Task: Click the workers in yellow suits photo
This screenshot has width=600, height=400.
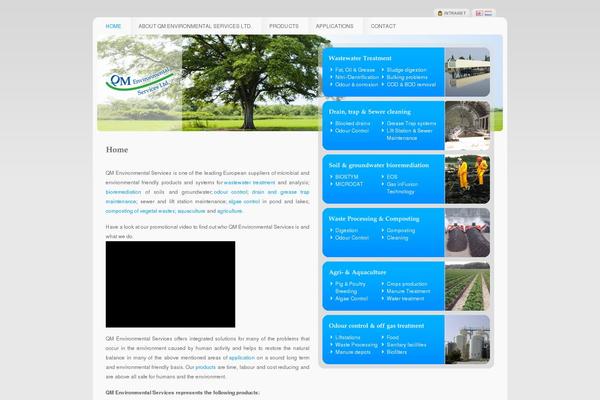Action: (x=467, y=179)
